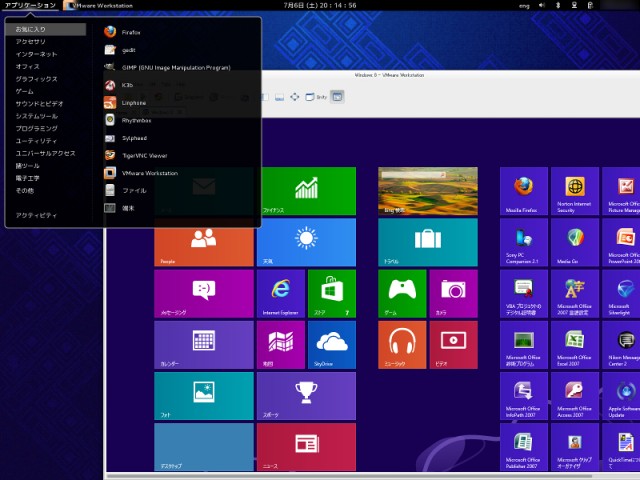Open Linphone from the menu

[x=125, y=102]
